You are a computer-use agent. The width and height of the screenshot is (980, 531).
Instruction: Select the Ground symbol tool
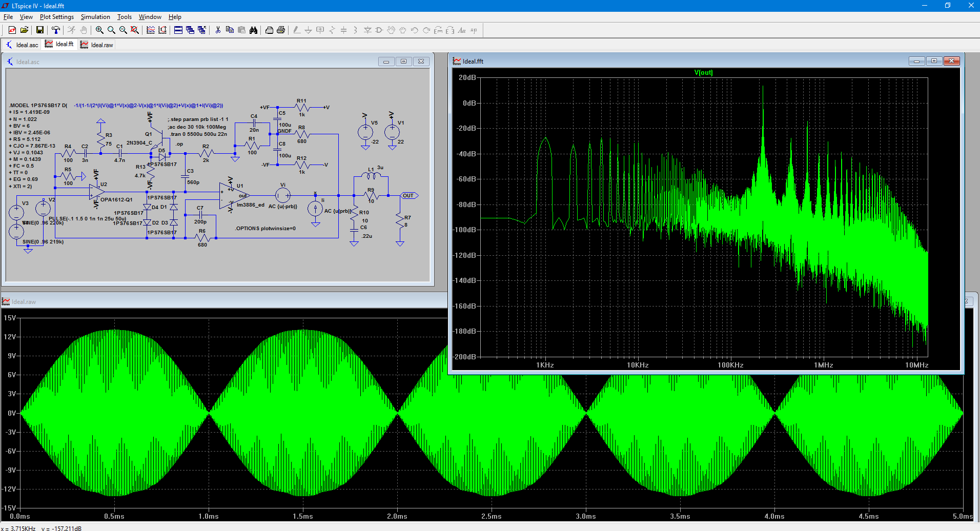pyautogui.click(x=309, y=30)
